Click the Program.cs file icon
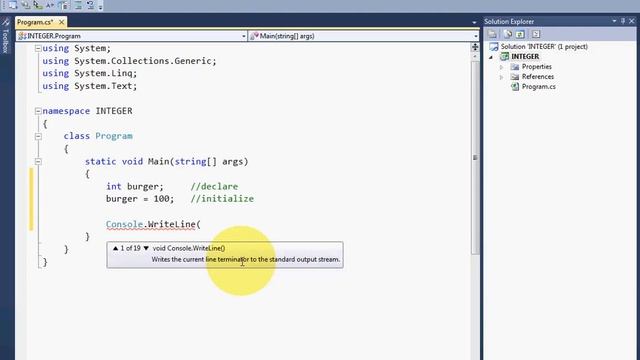 click(x=515, y=87)
